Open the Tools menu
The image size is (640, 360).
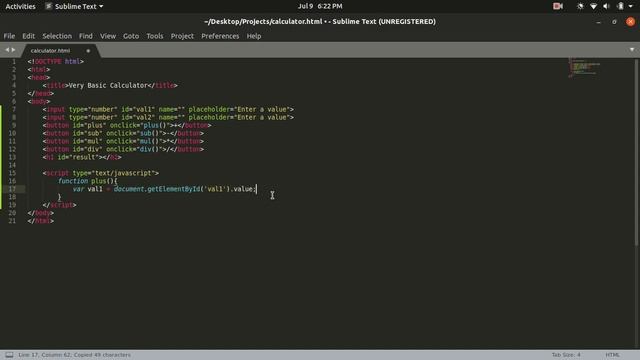(155, 36)
